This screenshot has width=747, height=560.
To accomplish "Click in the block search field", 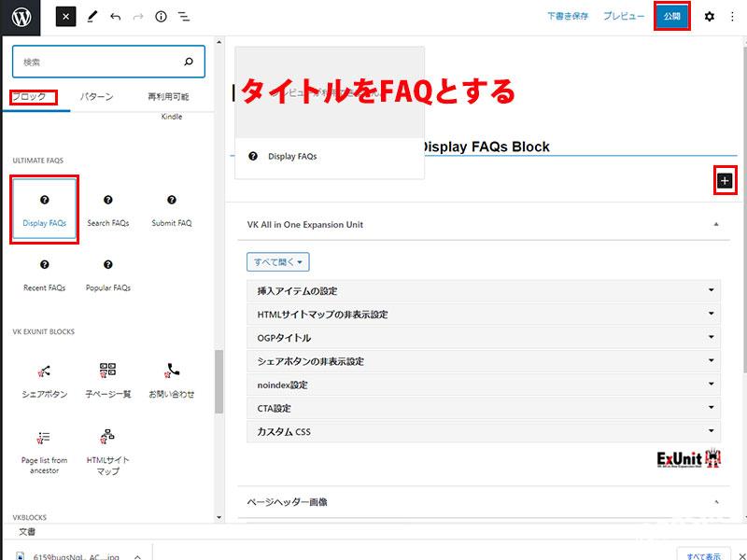I will pyautogui.click(x=98, y=62).
